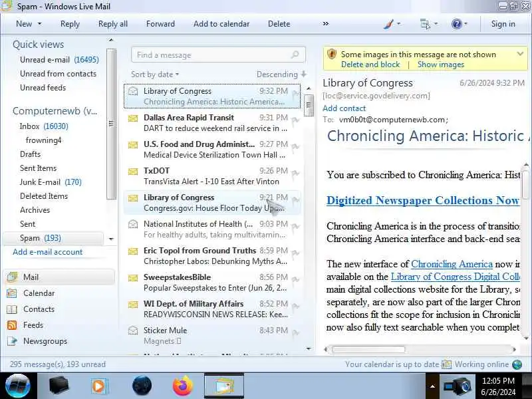Open the Eric Topol Ground Truths email
532x399 pixels.
[x=212, y=255]
